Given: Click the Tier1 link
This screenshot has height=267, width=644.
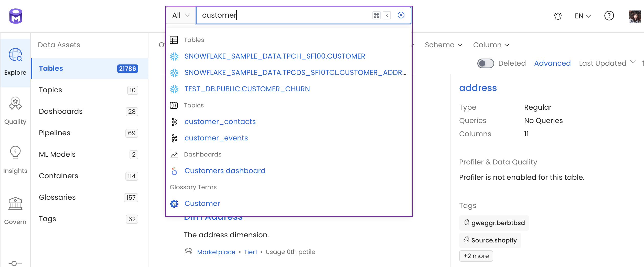Looking at the screenshot, I should (x=250, y=252).
